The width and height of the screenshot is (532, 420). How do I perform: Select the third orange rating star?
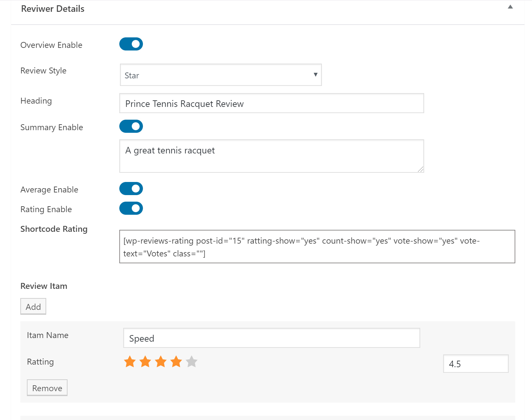pos(160,362)
